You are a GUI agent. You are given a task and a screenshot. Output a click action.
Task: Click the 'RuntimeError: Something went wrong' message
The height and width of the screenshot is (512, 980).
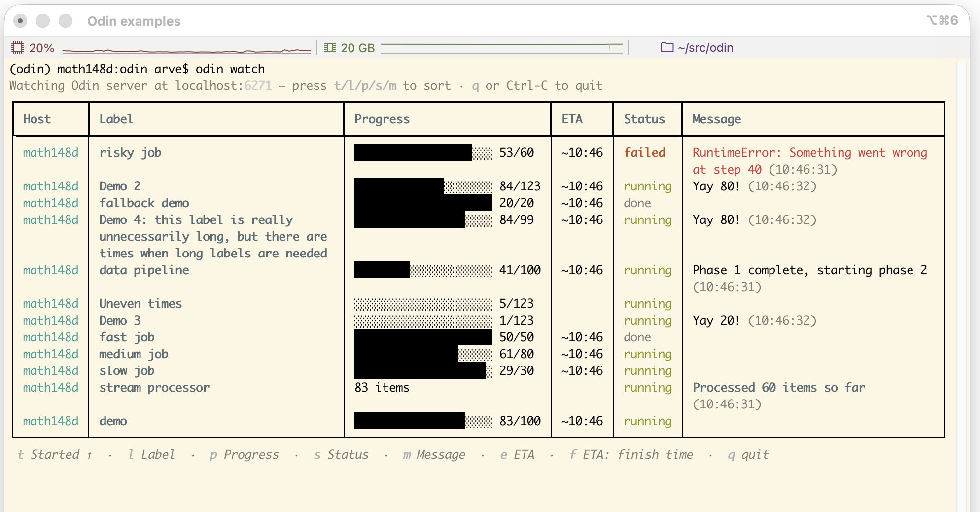(810, 153)
